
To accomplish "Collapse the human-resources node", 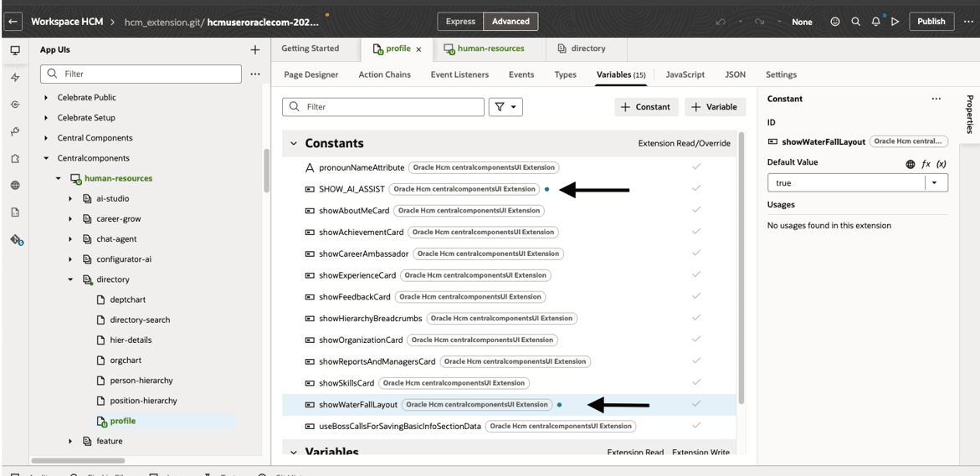I will point(58,179).
